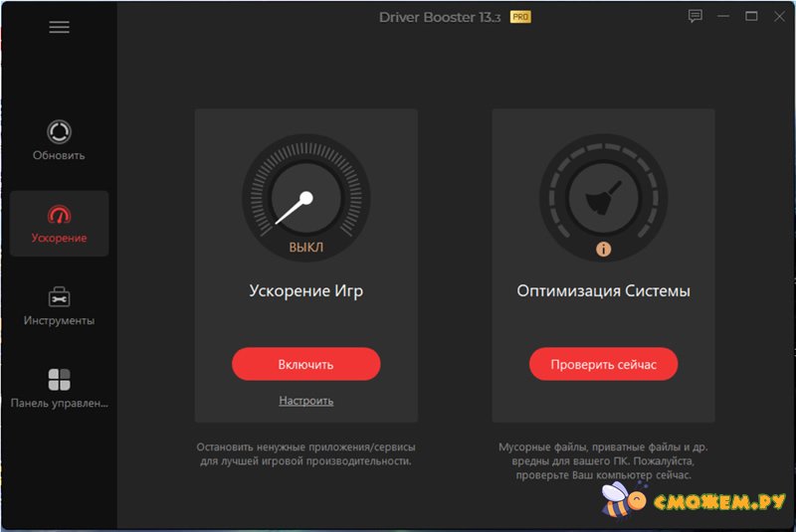Click the orange info icon under the broom dial
This screenshot has width=796, height=532.
tap(603, 249)
